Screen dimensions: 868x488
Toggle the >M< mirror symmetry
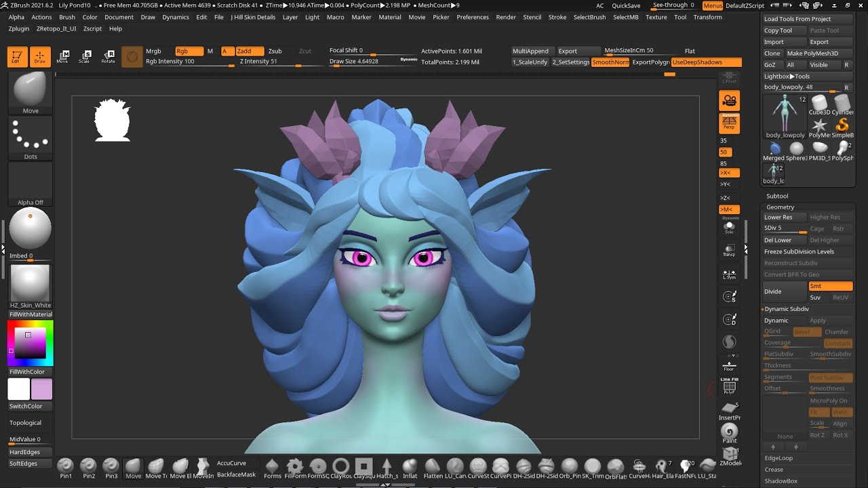point(730,209)
